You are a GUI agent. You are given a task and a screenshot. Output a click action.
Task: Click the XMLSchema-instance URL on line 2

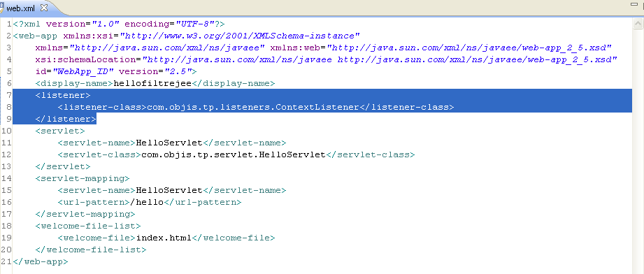click(x=239, y=36)
